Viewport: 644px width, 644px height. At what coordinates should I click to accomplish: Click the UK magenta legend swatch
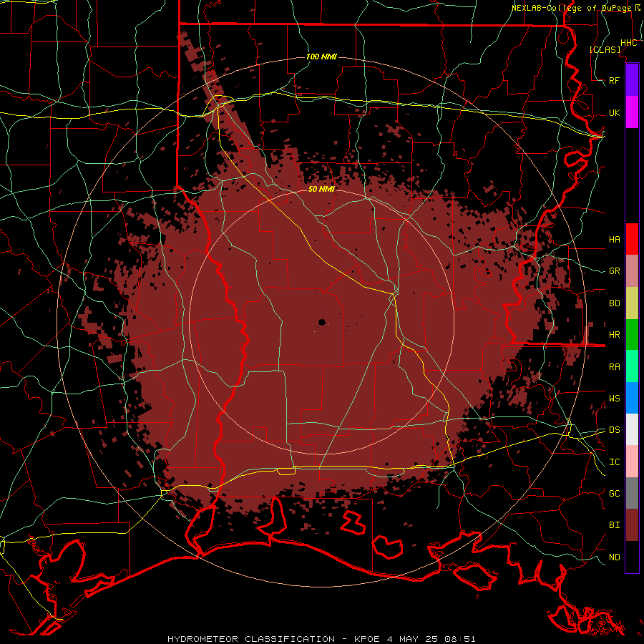pyautogui.click(x=632, y=112)
